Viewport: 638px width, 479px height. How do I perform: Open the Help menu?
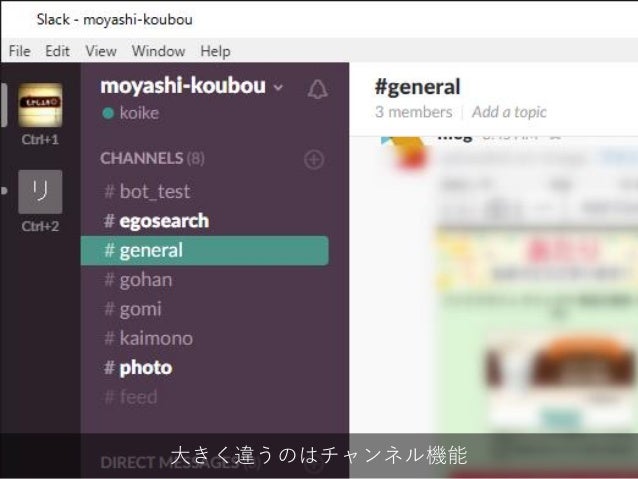click(x=215, y=51)
